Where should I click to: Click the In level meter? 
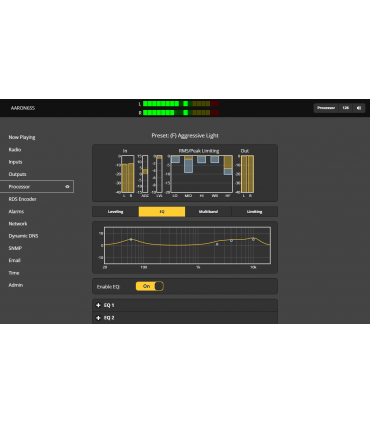pos(128,174)
